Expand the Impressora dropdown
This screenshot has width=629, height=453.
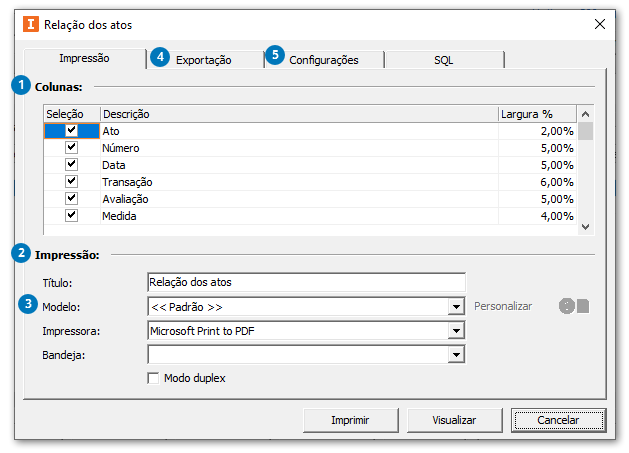pyautogui.click(x=456, y=330)
